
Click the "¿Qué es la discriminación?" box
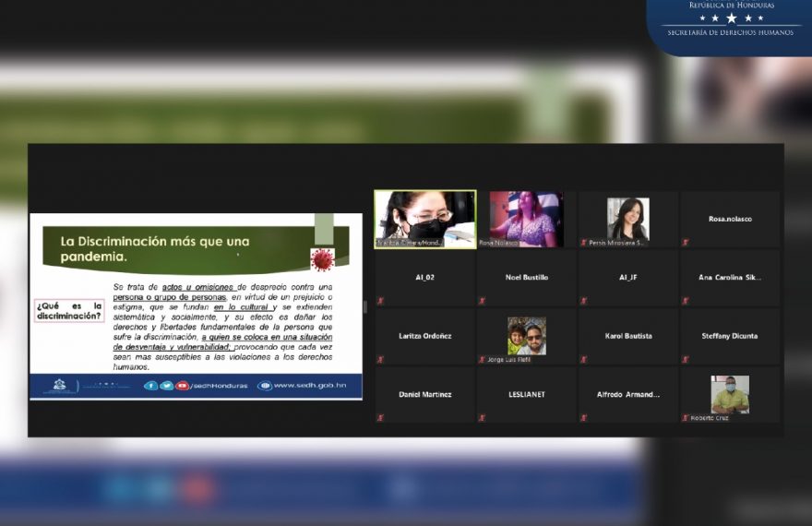click(69, 311)
